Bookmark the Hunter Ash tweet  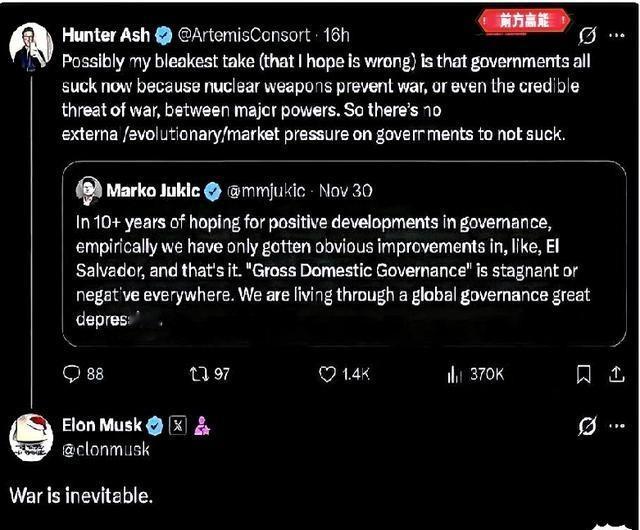584,374
